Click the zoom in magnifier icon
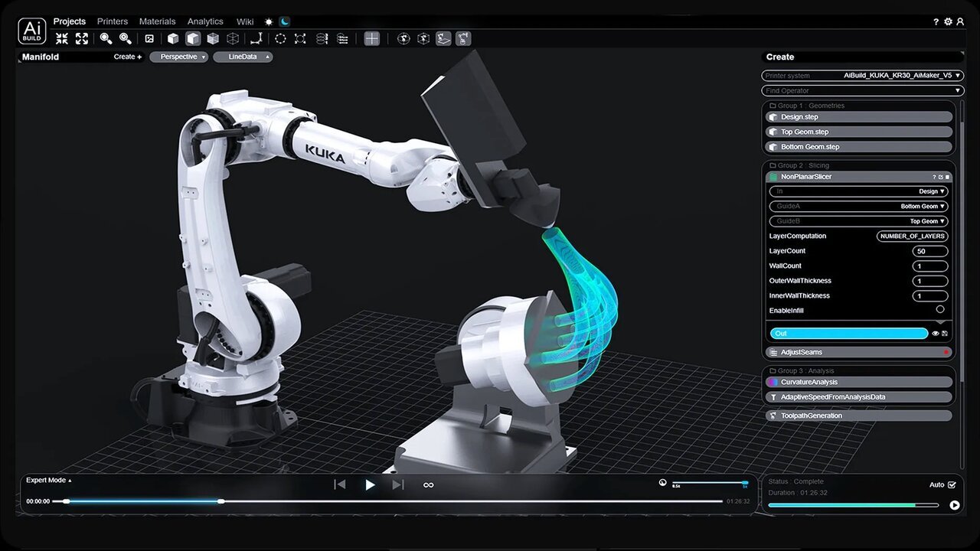The image size is (980, 551). (106, 38)
